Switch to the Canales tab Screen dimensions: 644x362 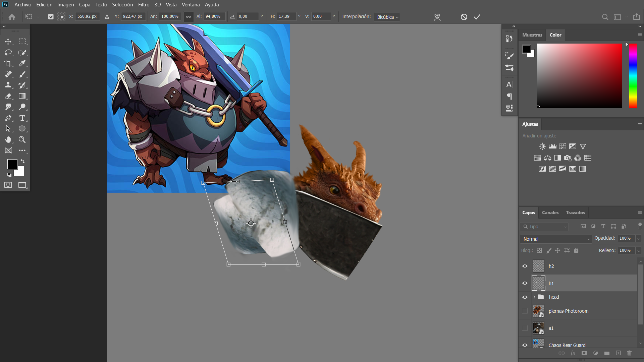click(x=550, y=213)
